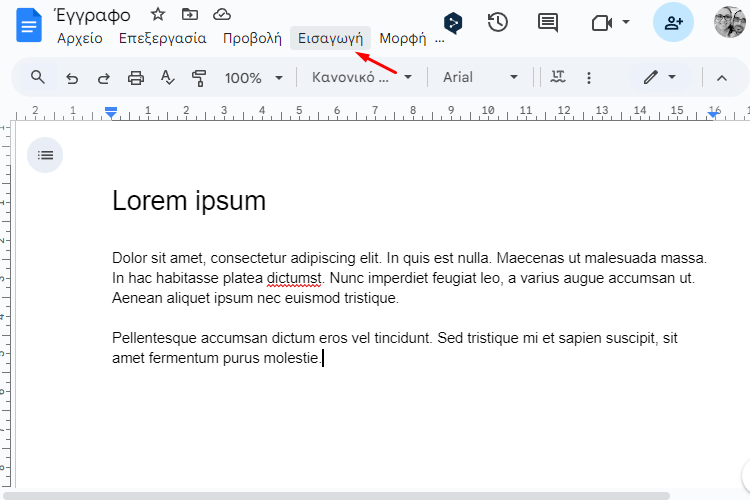
Task: Open the search menus magnifier
Action: pos(38,77)
